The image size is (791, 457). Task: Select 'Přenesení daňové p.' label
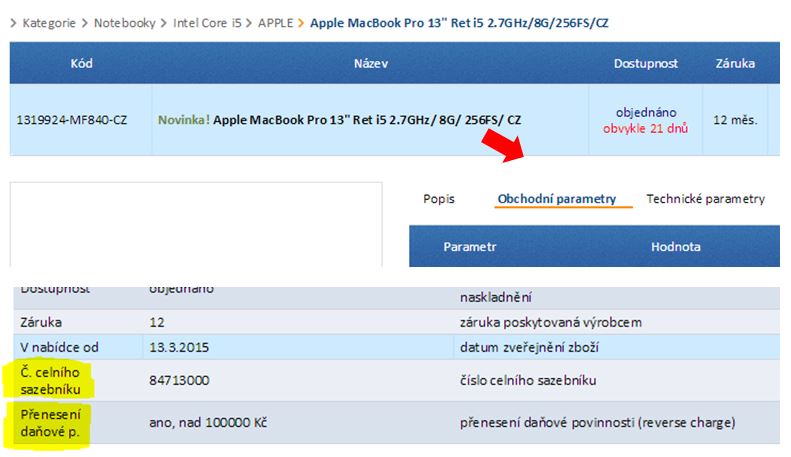(50, 423)
